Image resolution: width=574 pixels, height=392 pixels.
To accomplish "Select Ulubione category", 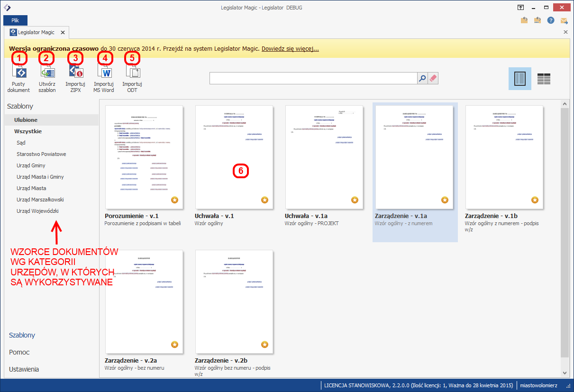I will click(52, 120).
